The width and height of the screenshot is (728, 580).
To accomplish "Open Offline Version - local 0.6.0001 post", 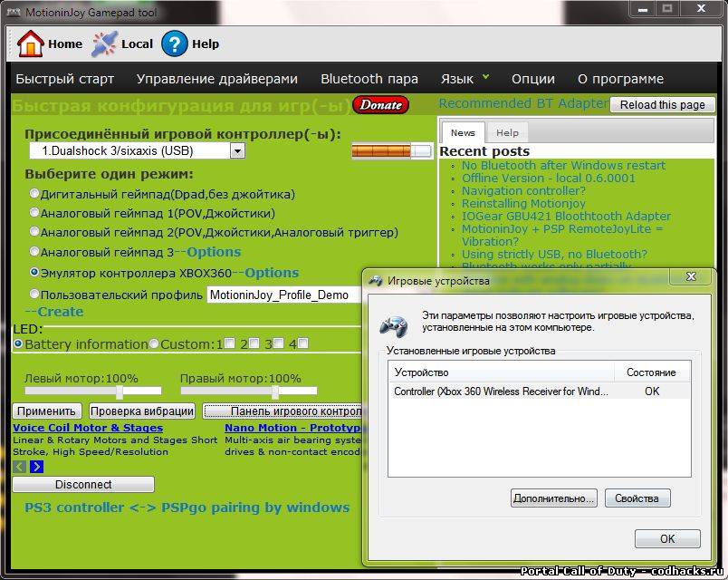I will coord(549,178).
